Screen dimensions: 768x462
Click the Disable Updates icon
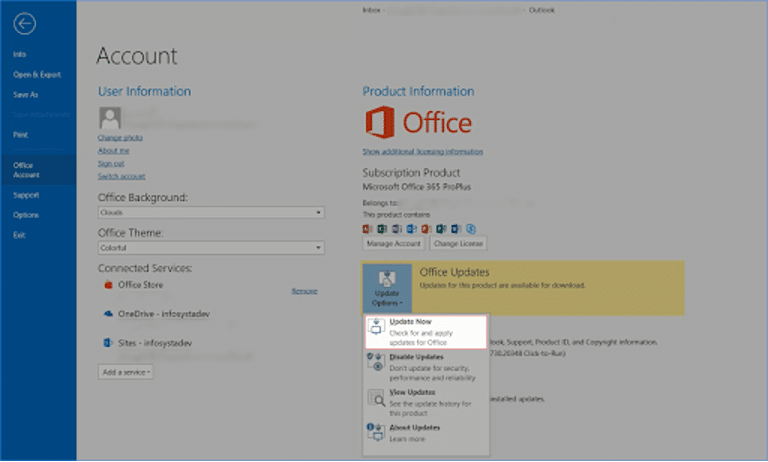pyautogui.click(x=375, y=362)
